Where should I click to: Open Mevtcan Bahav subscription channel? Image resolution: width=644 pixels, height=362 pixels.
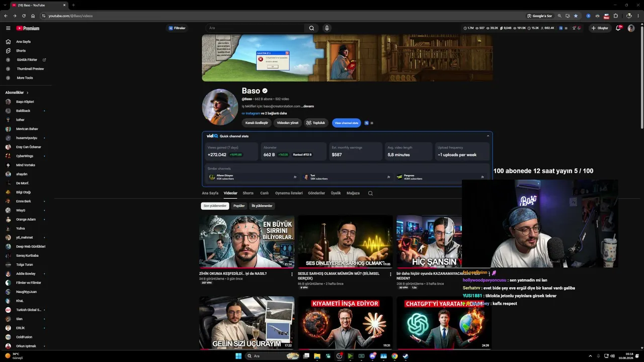(x=27, y=129)
